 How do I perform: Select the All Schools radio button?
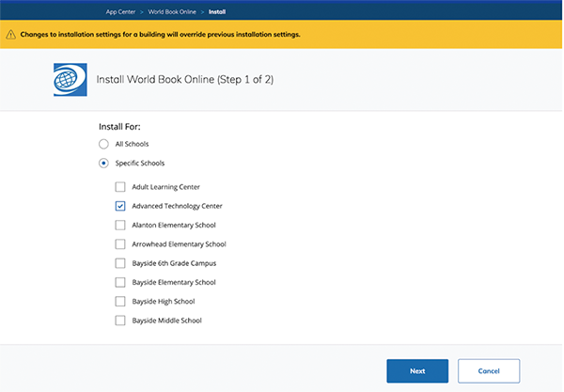coord(103,144)
